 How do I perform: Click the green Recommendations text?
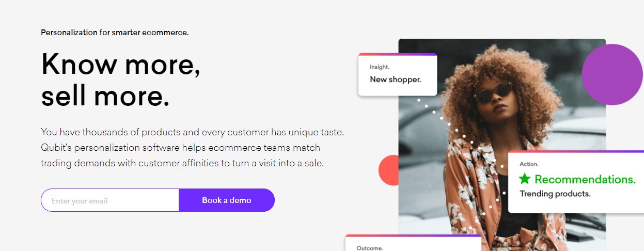click(585, 179)
